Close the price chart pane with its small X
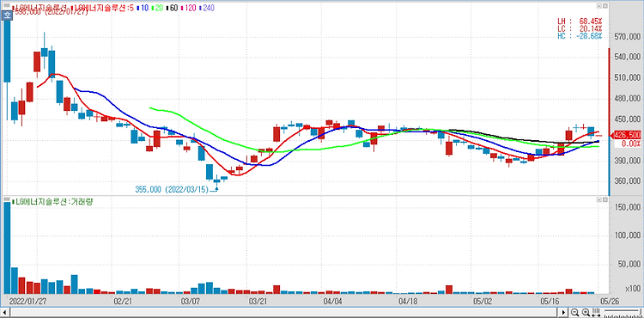Viewport: 644px width, 318px height. coord(605,7)
